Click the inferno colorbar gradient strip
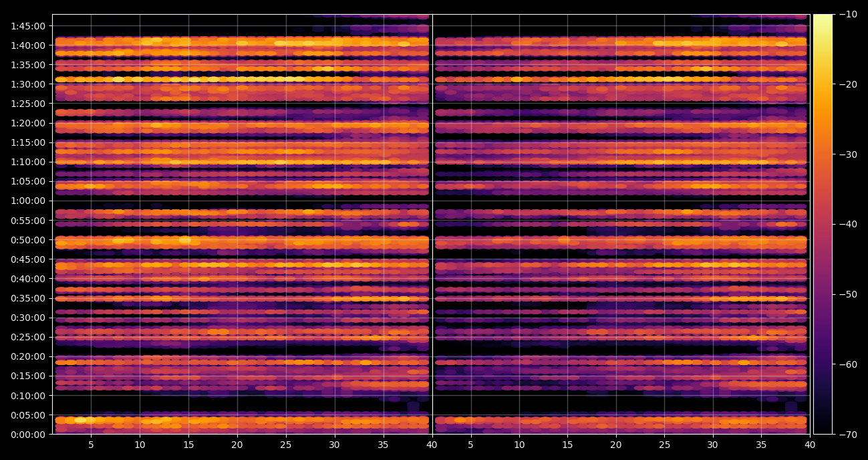Image resolution: width=868 pixels, height=460 pixels. coord(823,224)
